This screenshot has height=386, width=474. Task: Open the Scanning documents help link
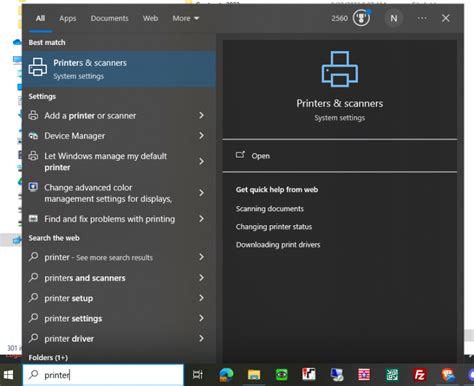tap(270, 209)
